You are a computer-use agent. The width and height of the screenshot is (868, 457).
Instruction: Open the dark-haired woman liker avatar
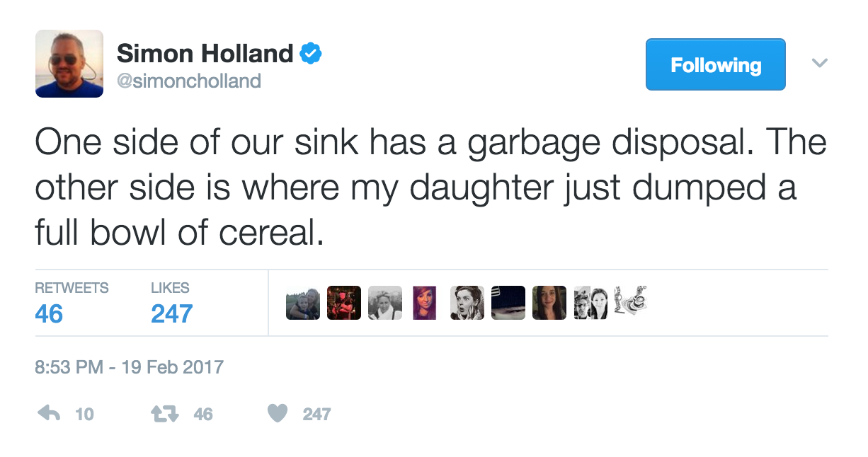click(x=549, y=303)
